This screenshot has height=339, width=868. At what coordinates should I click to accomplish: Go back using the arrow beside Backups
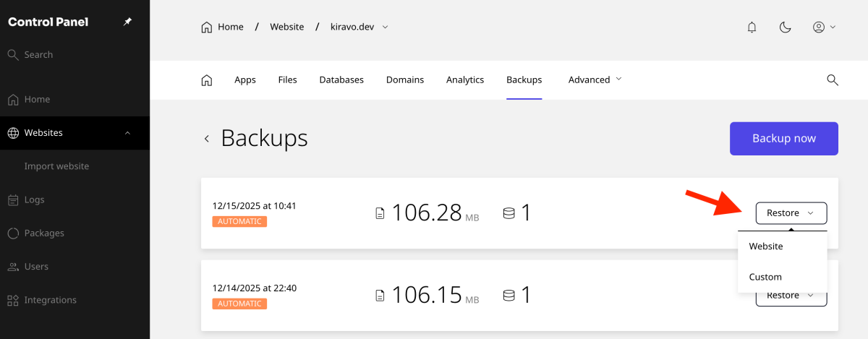click(207, 139)
